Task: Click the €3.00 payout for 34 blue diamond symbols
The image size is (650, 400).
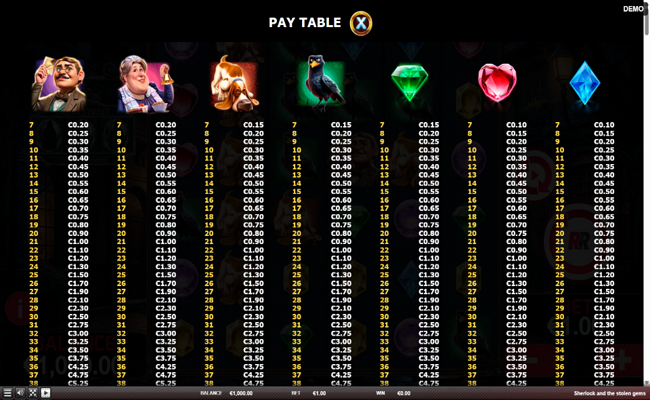Action: pyautogui.click(x=604, y=350)
